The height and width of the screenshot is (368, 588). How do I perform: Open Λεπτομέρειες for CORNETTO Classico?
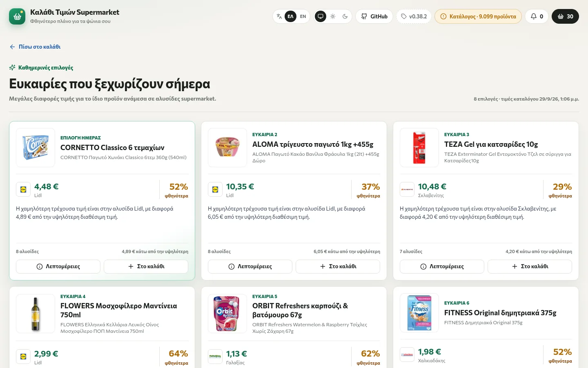coord(58,266)
